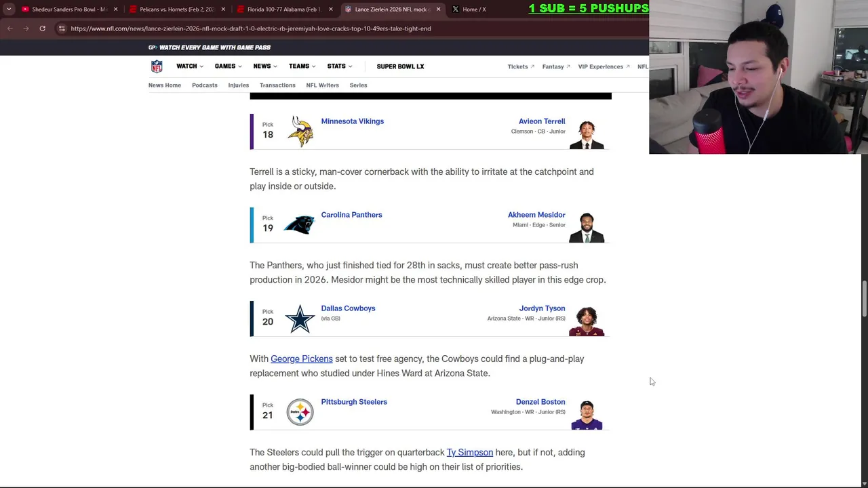Open the Podcasts subnav item

[x=205, y=85]
